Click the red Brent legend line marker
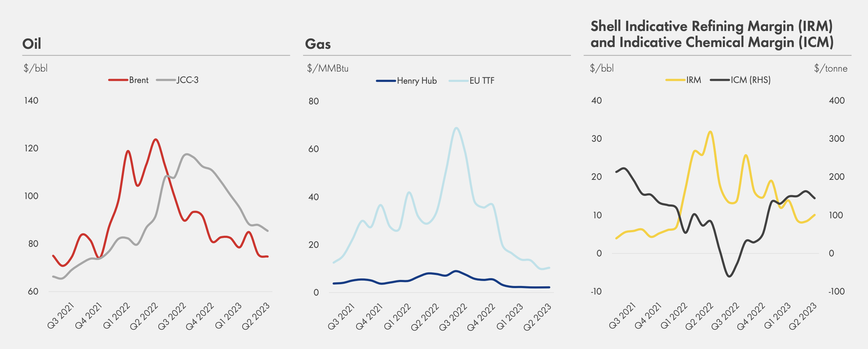The image size is (868, 349). coord(118,80)
